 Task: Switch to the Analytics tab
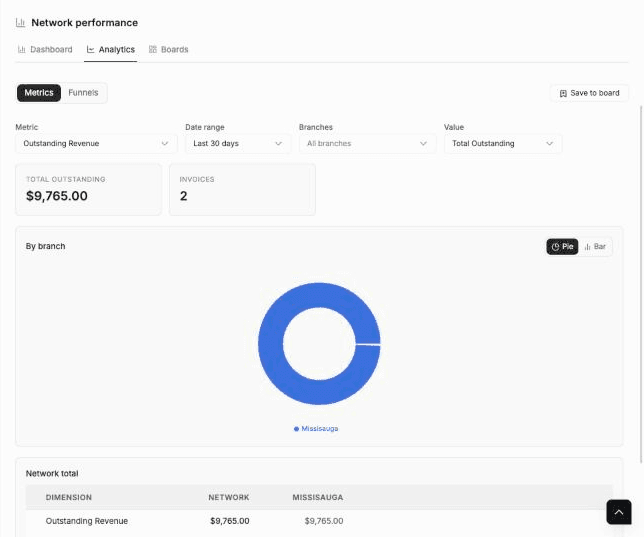tap(110, 50)
